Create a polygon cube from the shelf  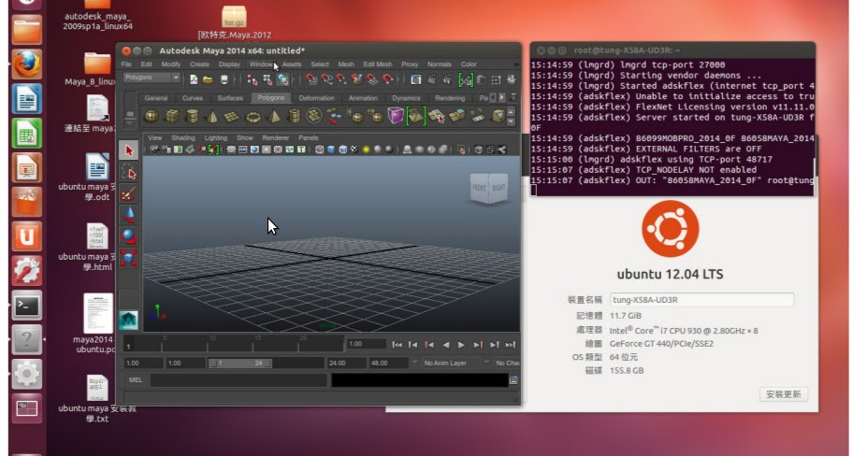coord(172,116)
